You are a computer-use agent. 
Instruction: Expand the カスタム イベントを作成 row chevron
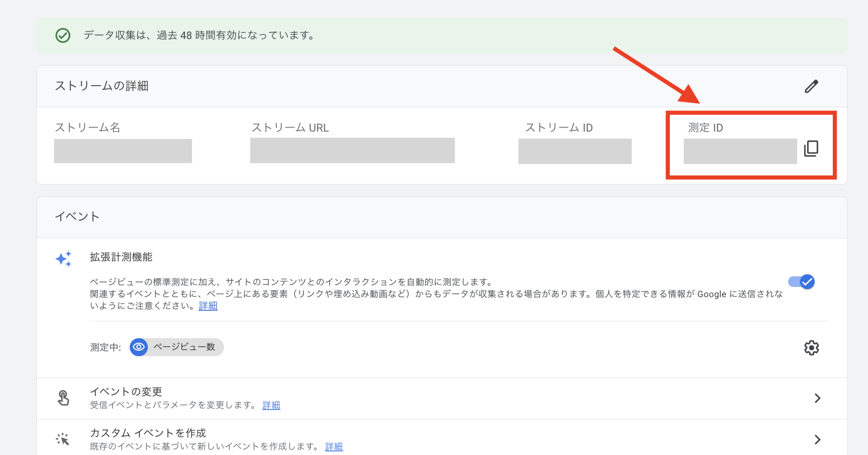coord(817,440)
